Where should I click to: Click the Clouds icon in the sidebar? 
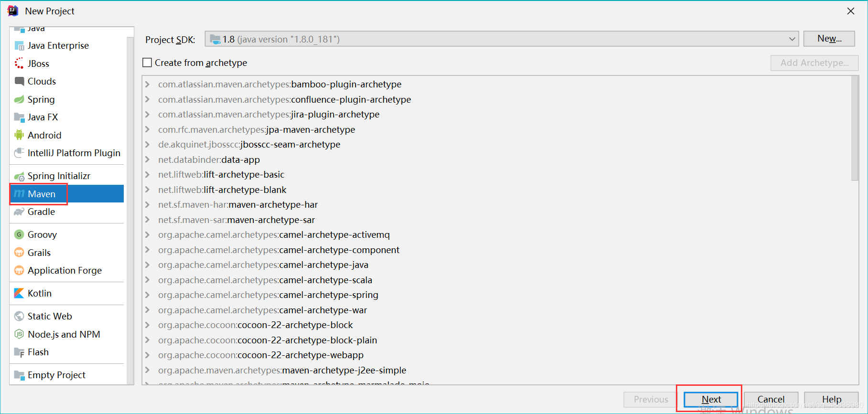(19, 81)
